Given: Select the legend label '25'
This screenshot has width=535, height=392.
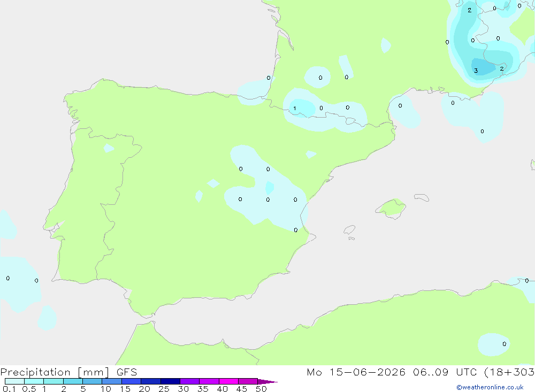Looking at the screenshot, I should pyautogui.click(x=164, y=389).
